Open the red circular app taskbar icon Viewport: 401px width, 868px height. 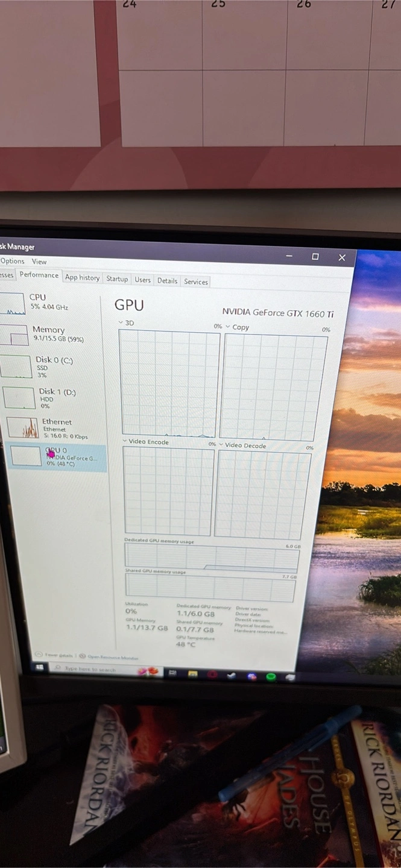click(x=212, y=675)
